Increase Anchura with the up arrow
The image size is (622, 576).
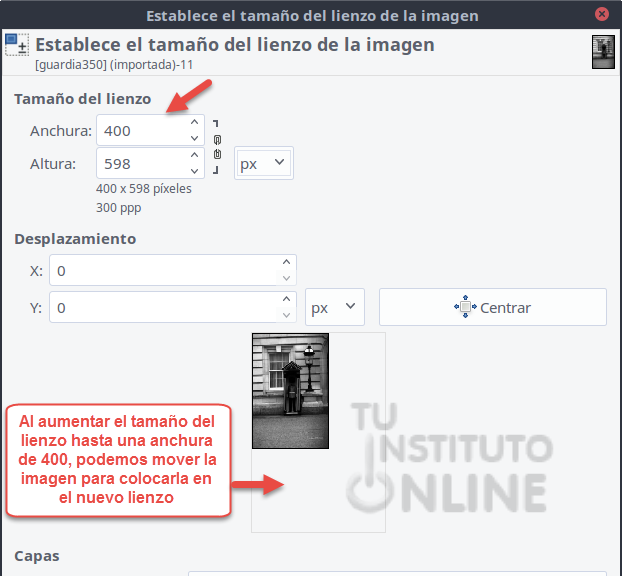(x=194, y=123)
